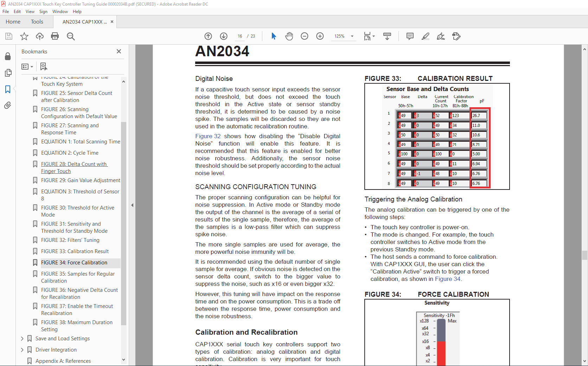Select the highlighter pen tool
The height and width of the screenshot is (366, 588).
(x=426, y=36)
